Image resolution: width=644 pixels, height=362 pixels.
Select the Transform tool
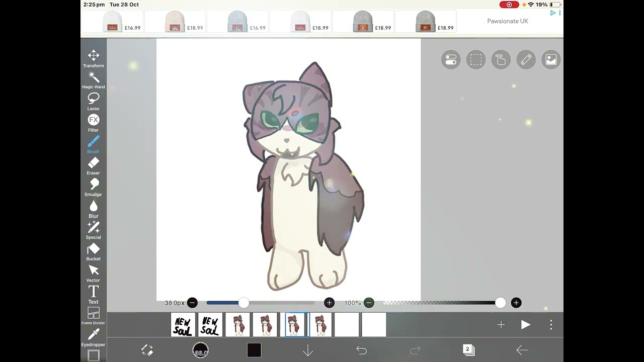click(x=94, y=59)
